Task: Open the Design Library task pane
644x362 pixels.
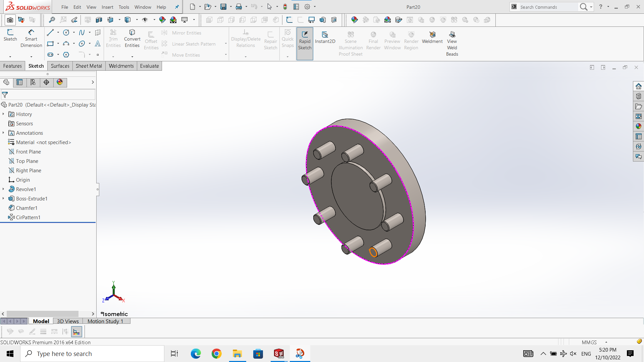Action: [638, 96]
